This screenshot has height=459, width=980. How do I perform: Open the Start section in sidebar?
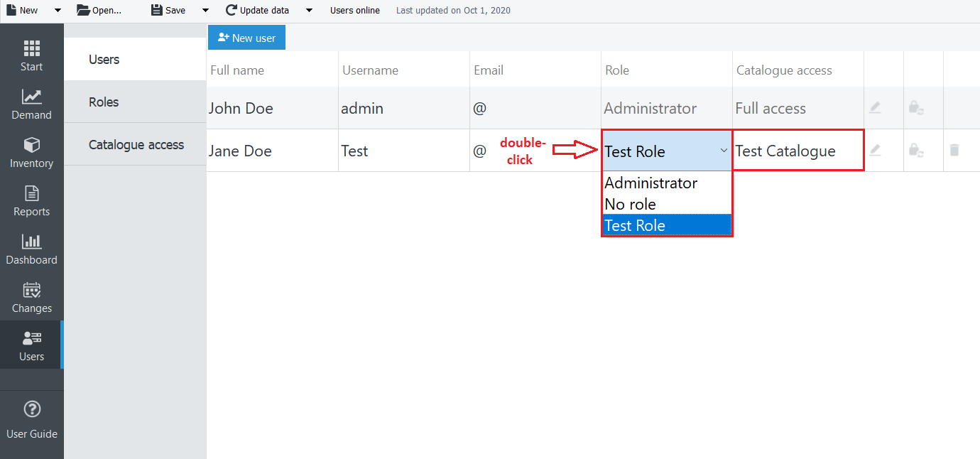[31, 56]
